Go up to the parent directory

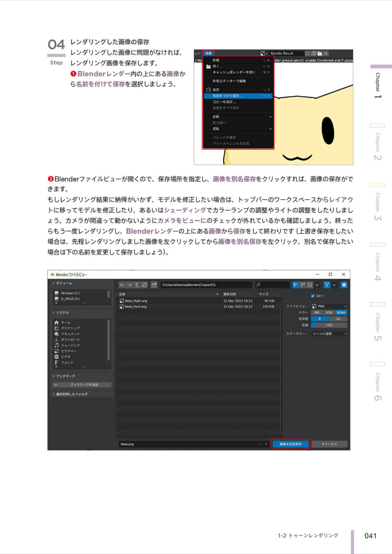pos(137,285)
